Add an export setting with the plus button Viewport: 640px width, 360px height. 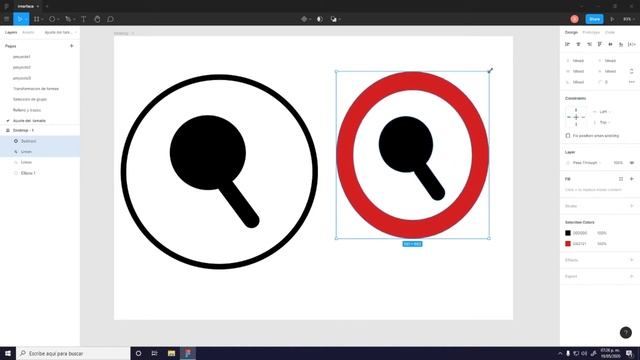tap(632, 276)
